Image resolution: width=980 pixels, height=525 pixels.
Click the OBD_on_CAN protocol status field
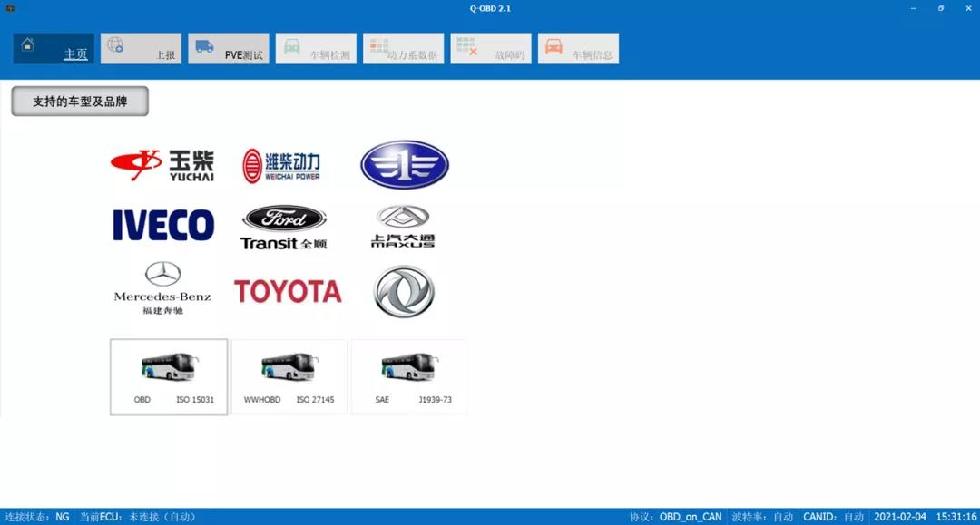[689, 517]
